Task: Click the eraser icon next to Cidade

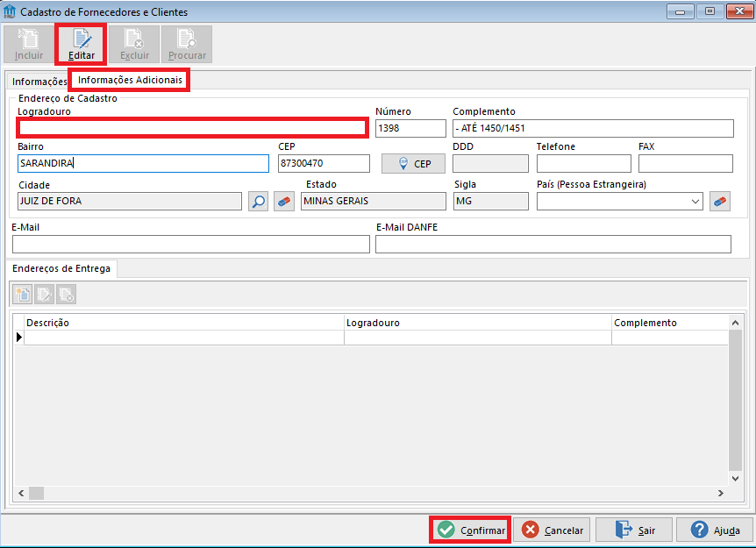Action: (284, 202)
